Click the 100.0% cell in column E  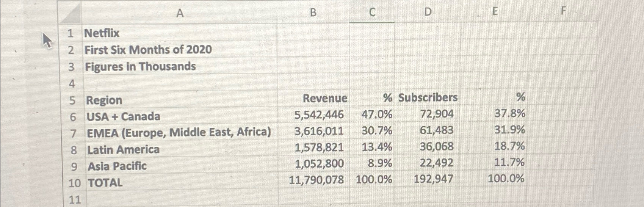coord(494,179)
